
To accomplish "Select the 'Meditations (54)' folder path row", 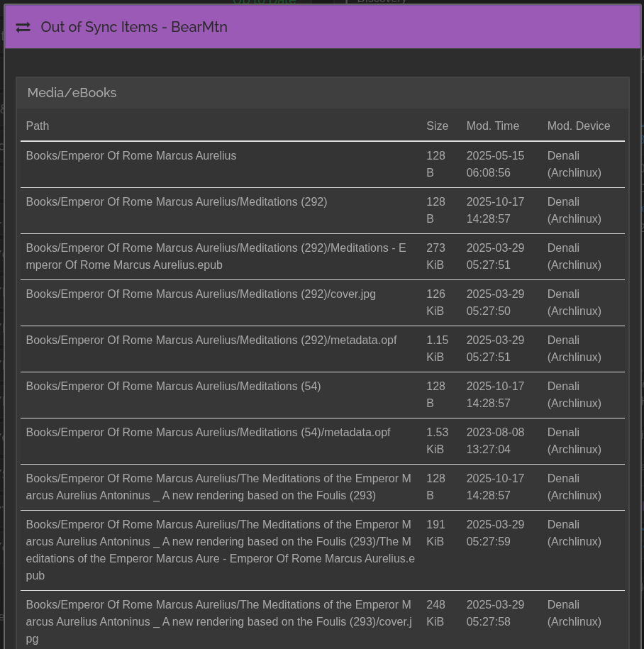I will pos(173,387).
